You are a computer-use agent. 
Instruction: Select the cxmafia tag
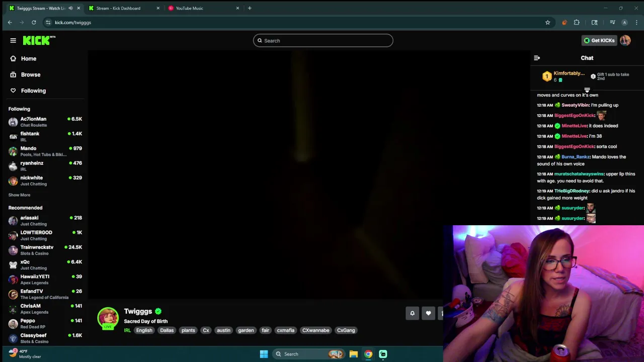pyautogui.click(x=286, y=330)
